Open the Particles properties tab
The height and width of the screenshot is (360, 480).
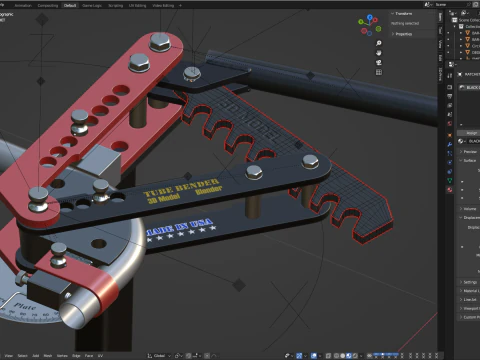coord(450,153)
